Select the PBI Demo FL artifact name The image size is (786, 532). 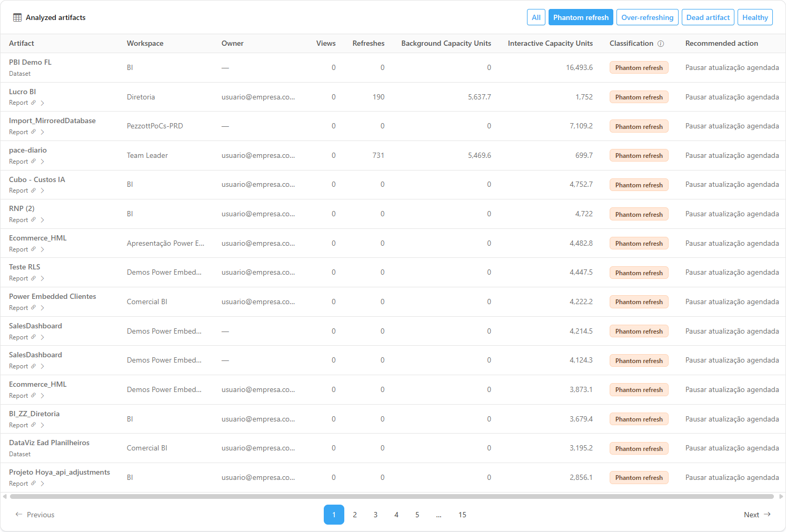coord(30,62)
